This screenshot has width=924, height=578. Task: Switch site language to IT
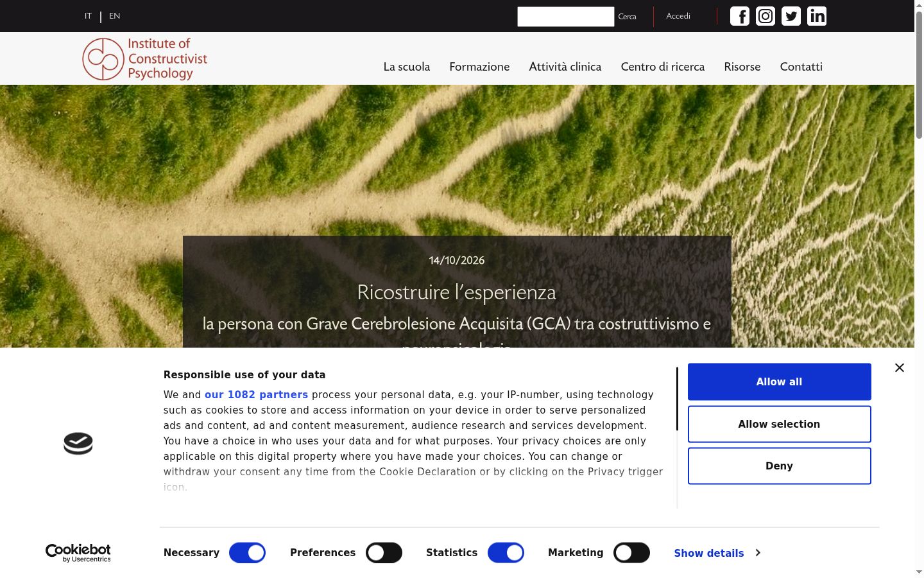click(88, 16)
